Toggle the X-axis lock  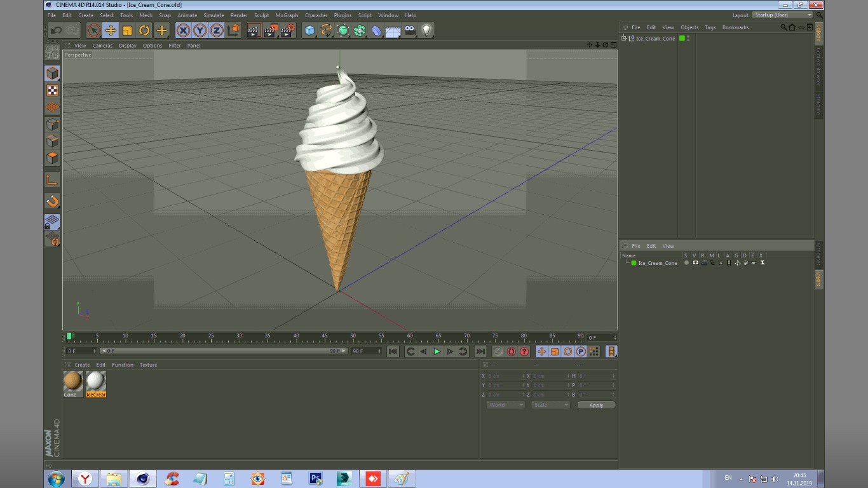click(x=183, y=30)
